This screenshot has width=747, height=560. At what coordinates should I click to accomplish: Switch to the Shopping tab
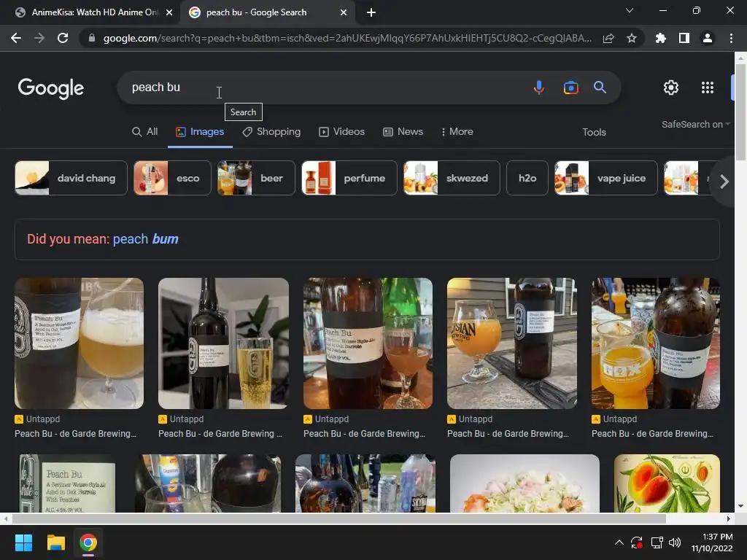tap(271, 132)
